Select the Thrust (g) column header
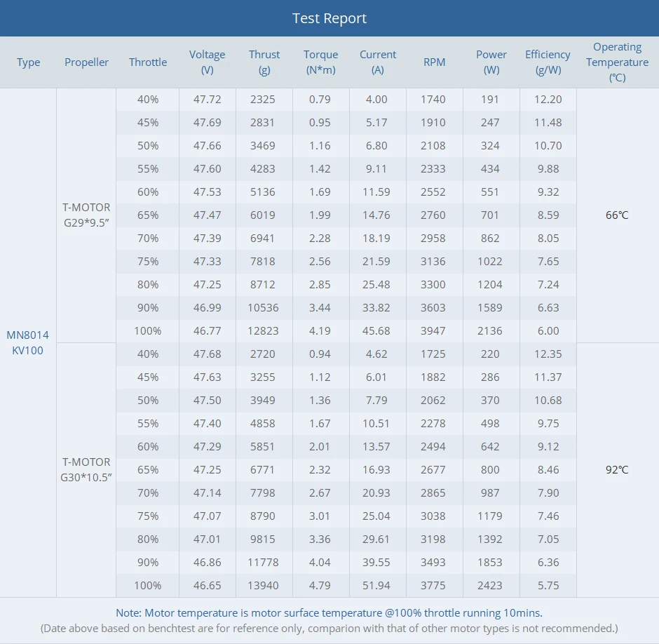 [264, 62]
